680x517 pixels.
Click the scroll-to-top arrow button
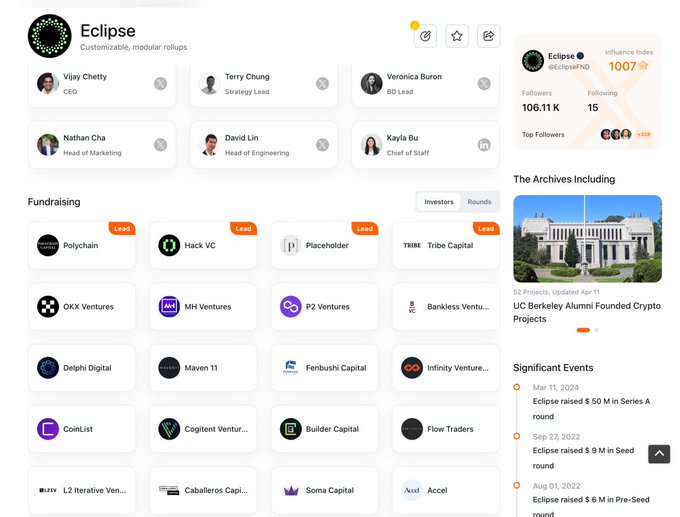(x=659, y=454)
